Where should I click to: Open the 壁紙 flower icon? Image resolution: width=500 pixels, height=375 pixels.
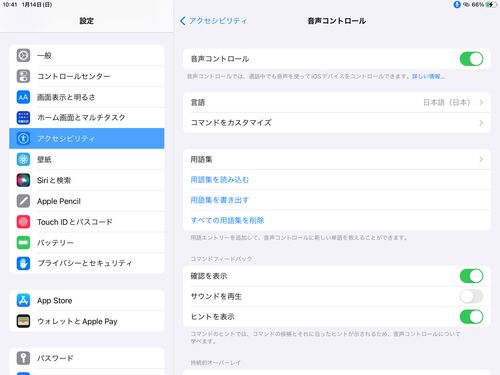point(23,159)
